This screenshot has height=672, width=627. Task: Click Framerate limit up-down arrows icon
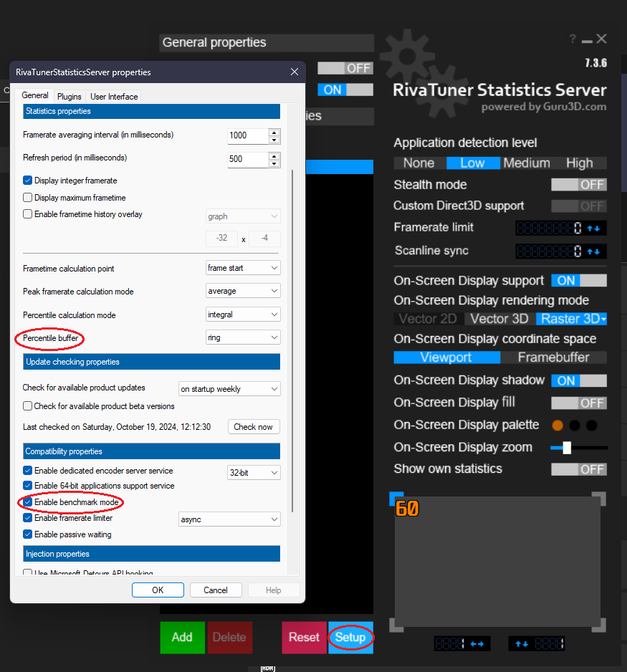click(593, 229)
